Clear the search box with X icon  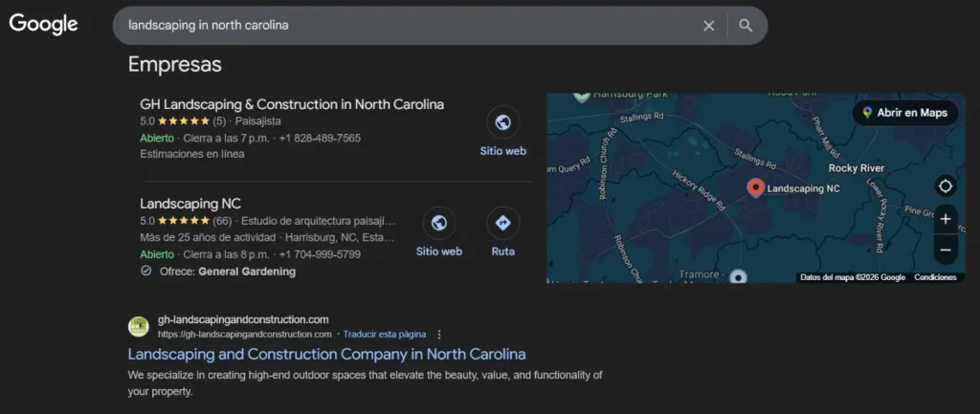[x=709, y=26]
